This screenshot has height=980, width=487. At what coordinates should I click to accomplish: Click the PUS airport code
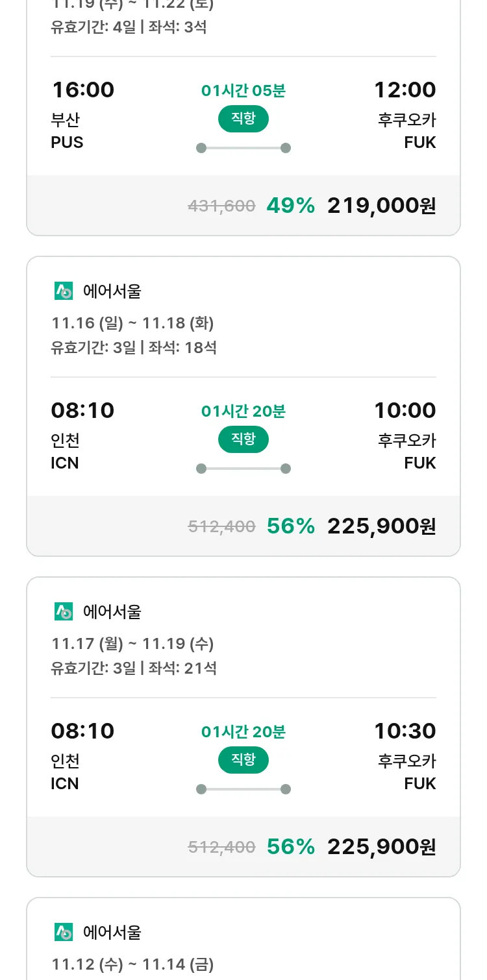coord(67,142)
